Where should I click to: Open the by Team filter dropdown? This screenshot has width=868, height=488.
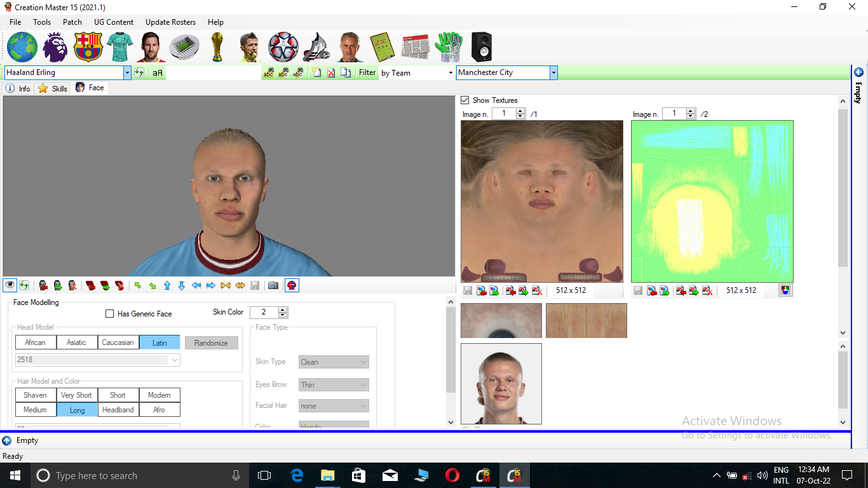pos(451,73)
